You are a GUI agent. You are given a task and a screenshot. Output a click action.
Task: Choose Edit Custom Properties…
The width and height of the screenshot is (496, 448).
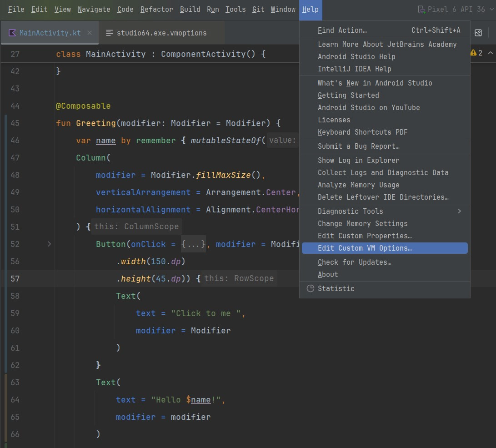click(x=385, y=236)
